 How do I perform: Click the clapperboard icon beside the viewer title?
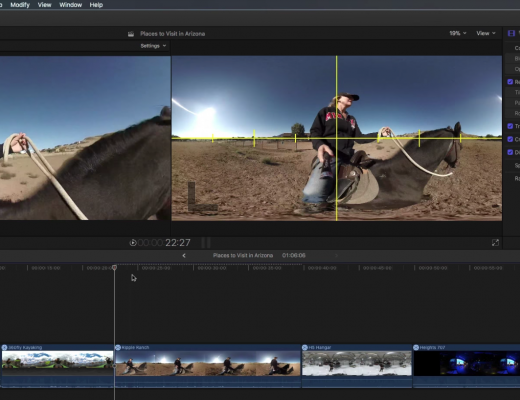[131, 34]
